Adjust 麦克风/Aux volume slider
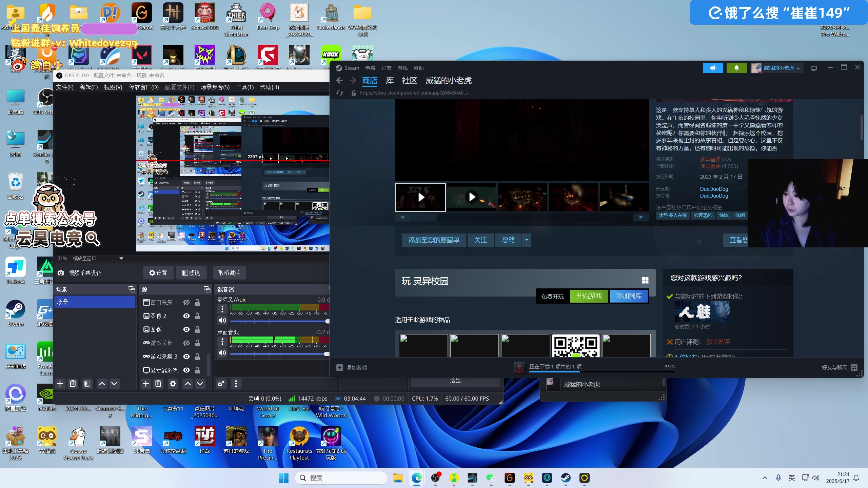Screen dimensions: 868x488 coord(279,321)
